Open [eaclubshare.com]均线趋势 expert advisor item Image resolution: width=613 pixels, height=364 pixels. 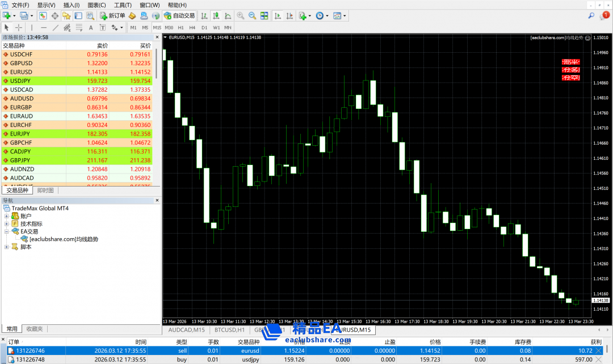tap(64, 239)
